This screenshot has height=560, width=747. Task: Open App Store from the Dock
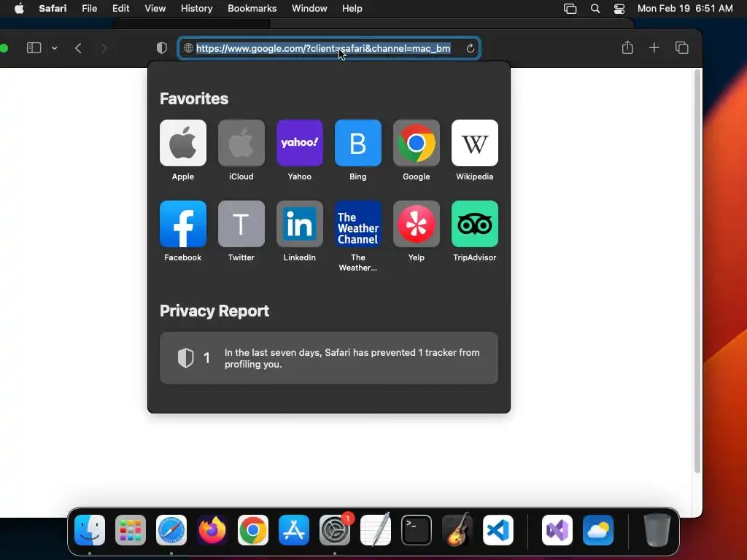(294, 530)
